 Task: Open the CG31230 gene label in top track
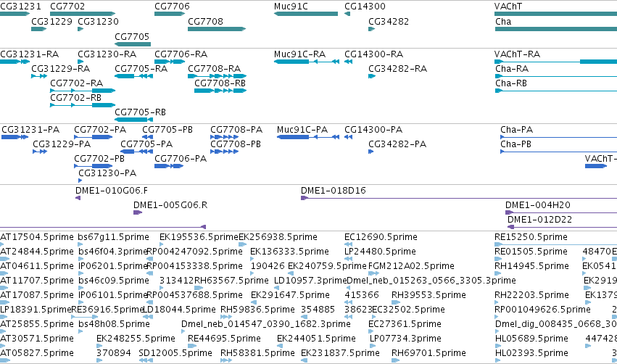98,22
